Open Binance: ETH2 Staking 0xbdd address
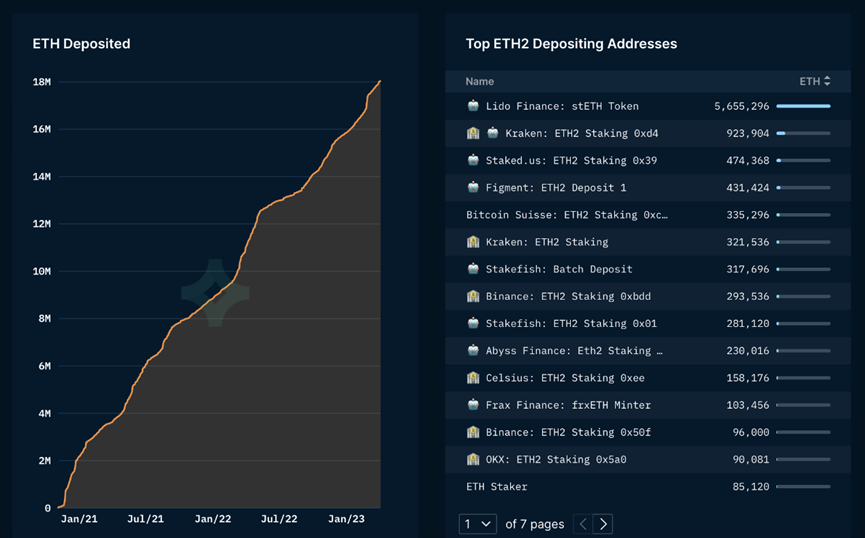 568,296
